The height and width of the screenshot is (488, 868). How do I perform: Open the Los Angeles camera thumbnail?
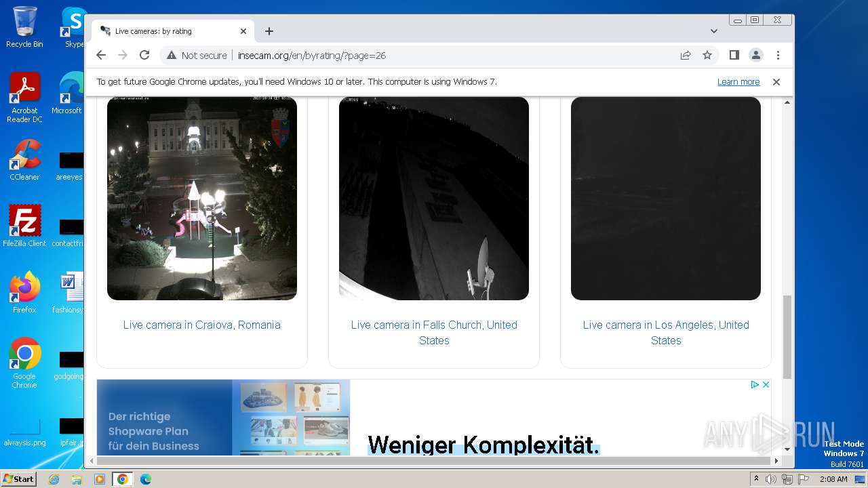pyautogui.click(x=666, y=198)
